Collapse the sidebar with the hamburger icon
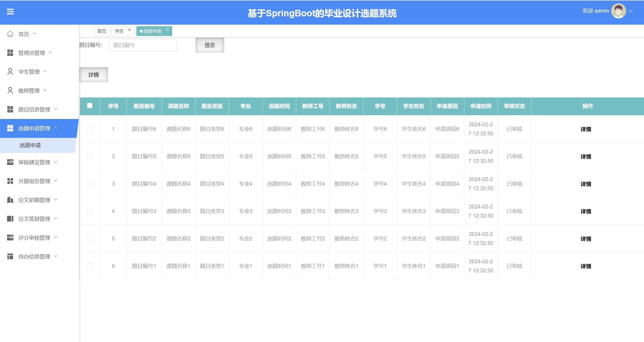644x342 pixels. [x=10, y=12]
